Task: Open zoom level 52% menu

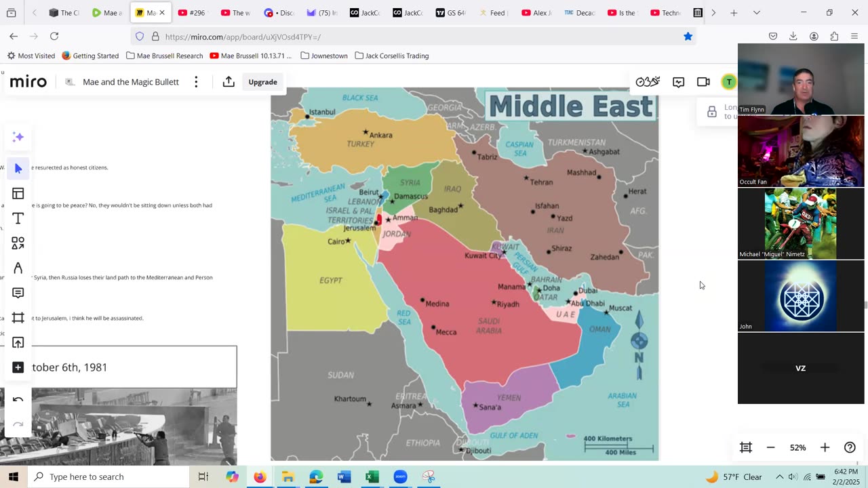Action: tap(797, 447)
